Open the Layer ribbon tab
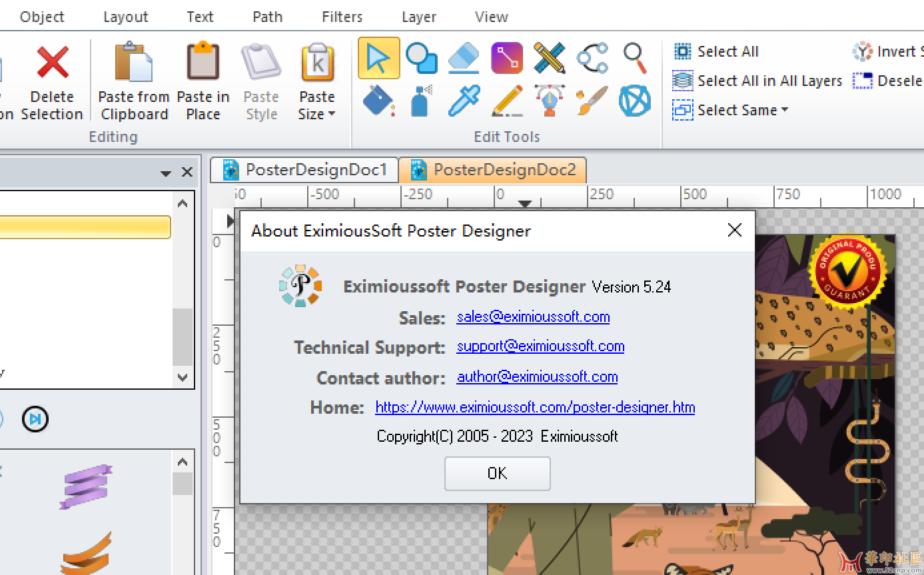924x575 pixels. (419, 17)
